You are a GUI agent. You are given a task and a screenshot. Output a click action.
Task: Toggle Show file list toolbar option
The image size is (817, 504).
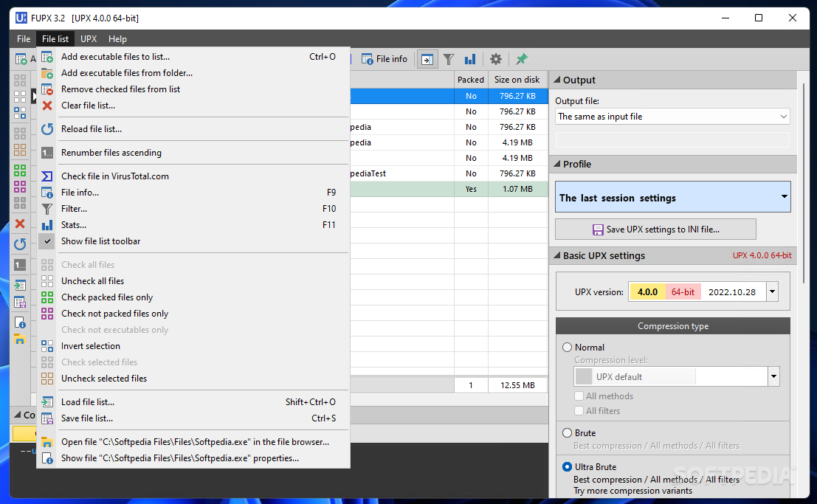[x=193, y=241]
